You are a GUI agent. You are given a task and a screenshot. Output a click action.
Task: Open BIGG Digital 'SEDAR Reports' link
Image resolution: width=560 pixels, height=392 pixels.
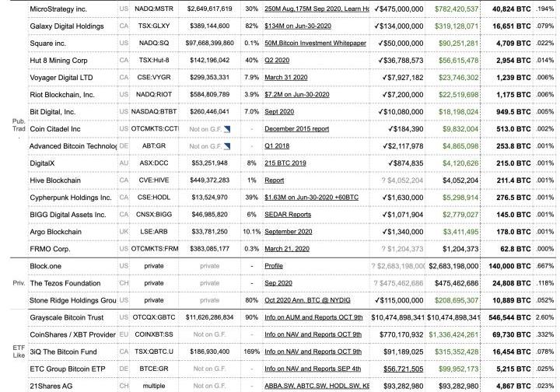[288, 214]
